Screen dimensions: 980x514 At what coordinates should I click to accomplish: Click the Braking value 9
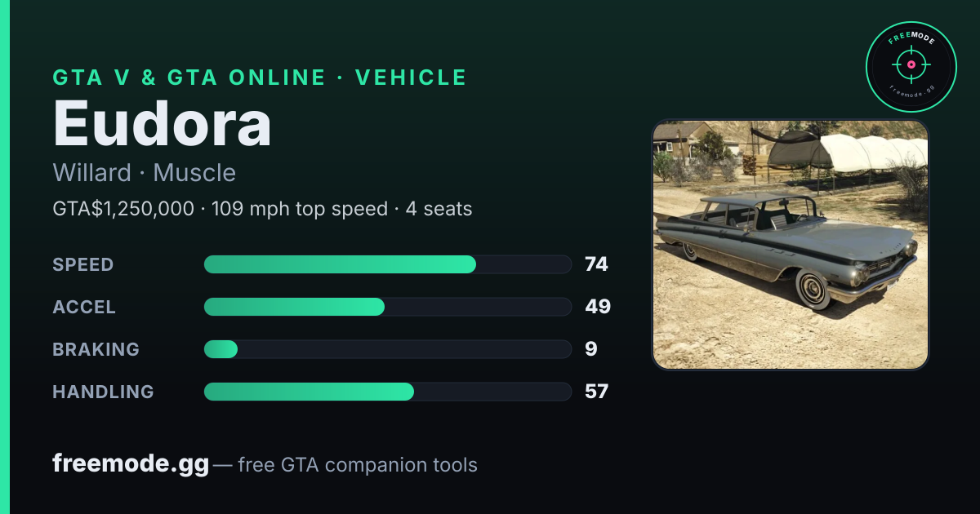coord(591,349)
